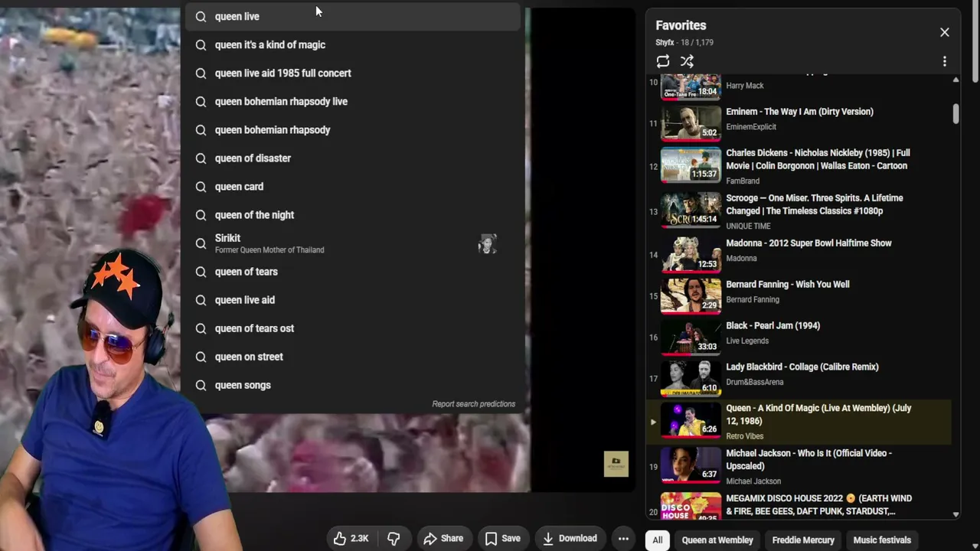Screen dimensions: 980x551
Task: Select the All filter chip
Action: click(x=657, y=540)
